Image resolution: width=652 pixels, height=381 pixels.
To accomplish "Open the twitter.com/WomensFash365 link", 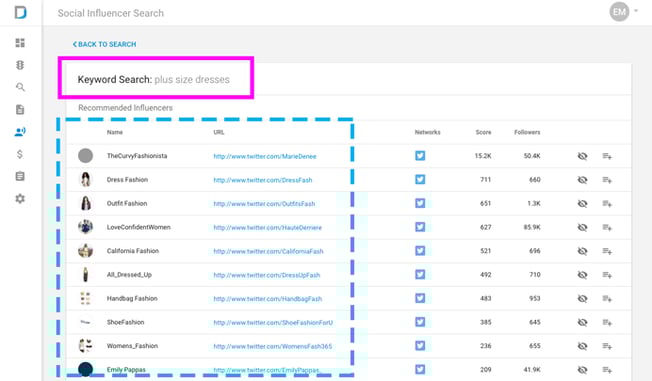I will [273, 346].
